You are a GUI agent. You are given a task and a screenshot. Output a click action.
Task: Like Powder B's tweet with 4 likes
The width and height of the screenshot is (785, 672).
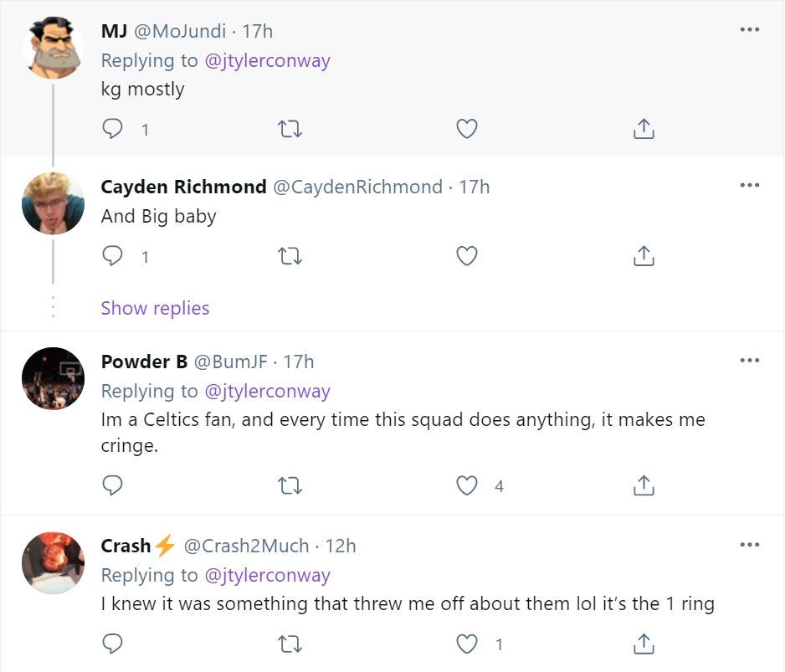[x=466, y=485]
